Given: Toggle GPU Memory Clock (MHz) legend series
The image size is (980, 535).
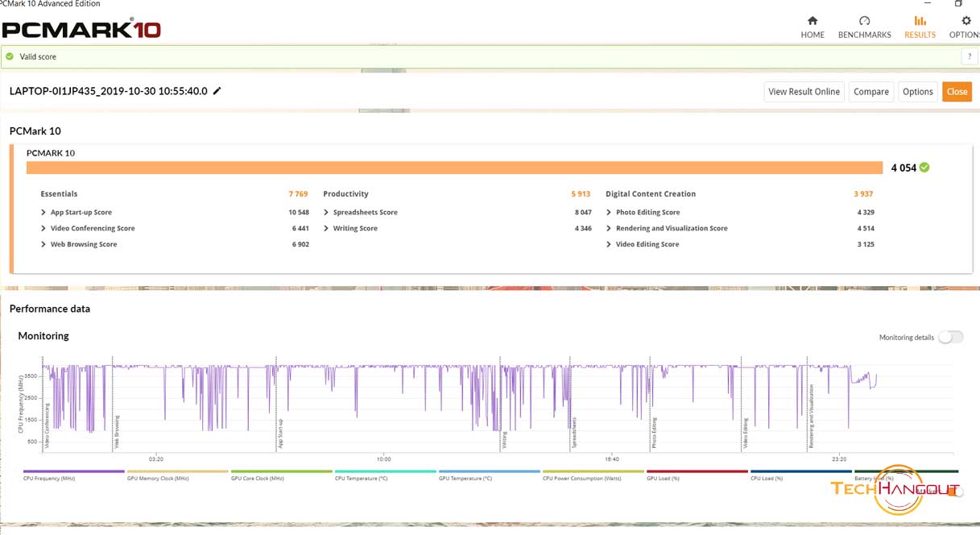Looking at the screenshot, I should pos(178,475).
